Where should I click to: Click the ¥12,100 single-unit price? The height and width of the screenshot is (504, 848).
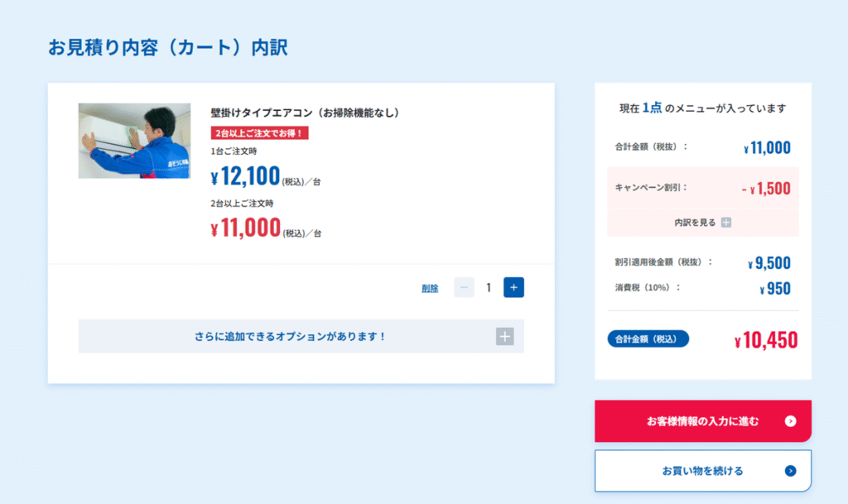pos(245,176)
